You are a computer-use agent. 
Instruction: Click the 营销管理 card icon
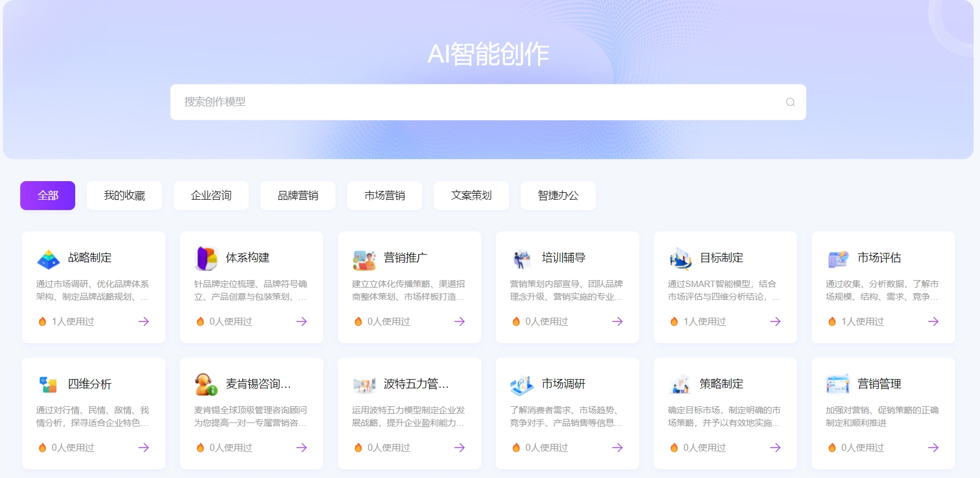(x=838, y=385)
